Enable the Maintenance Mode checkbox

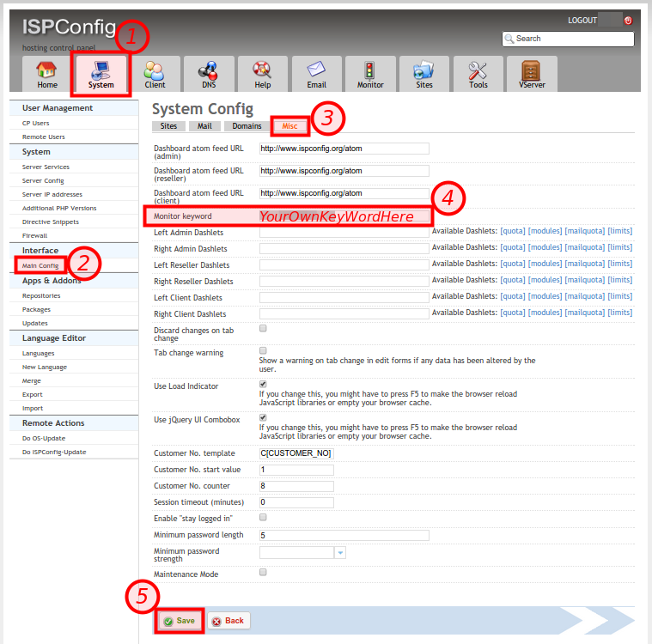[x=264, y=572]
